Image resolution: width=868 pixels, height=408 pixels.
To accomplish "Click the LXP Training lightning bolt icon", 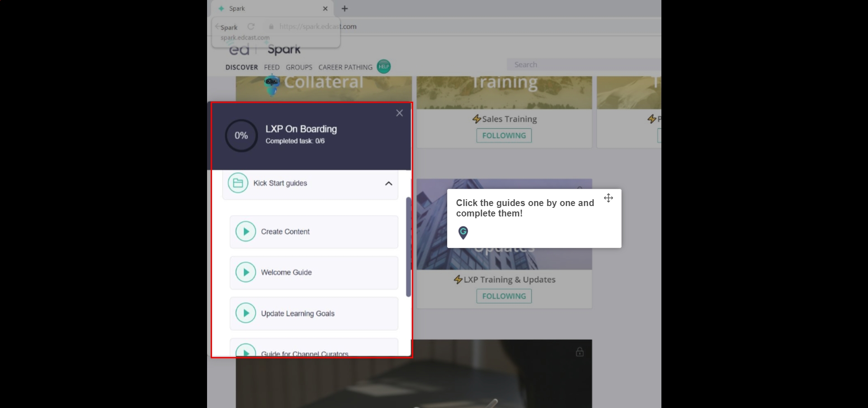I will (x=458, y=280).
